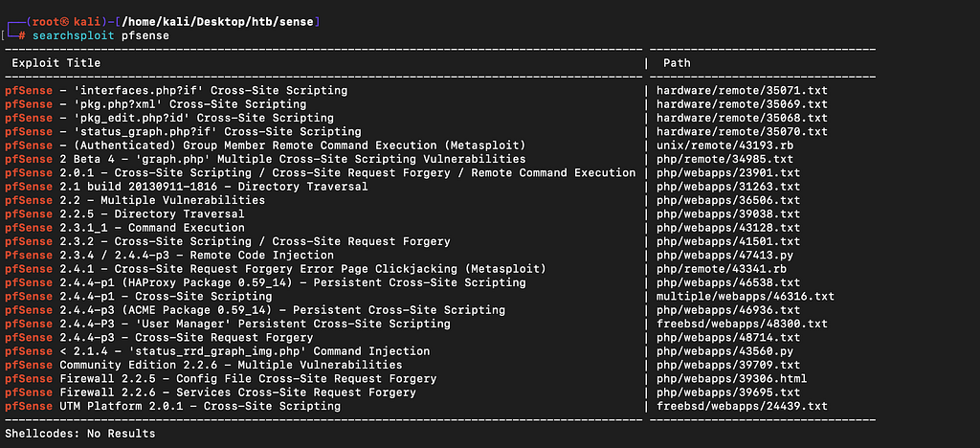The image size is (980, 448).
Task: Click the Group Member Remote Command Execution entry
Action: (266, 146)
